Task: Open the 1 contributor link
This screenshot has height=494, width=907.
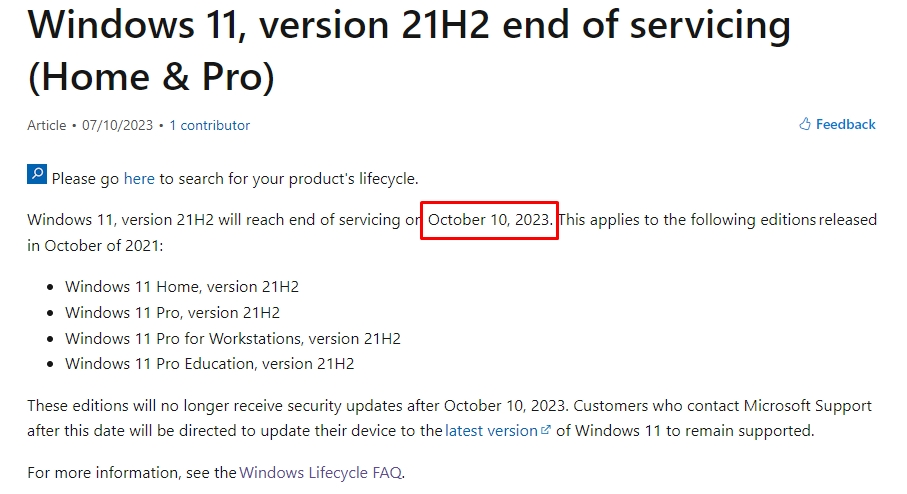Action: [209, 125]
